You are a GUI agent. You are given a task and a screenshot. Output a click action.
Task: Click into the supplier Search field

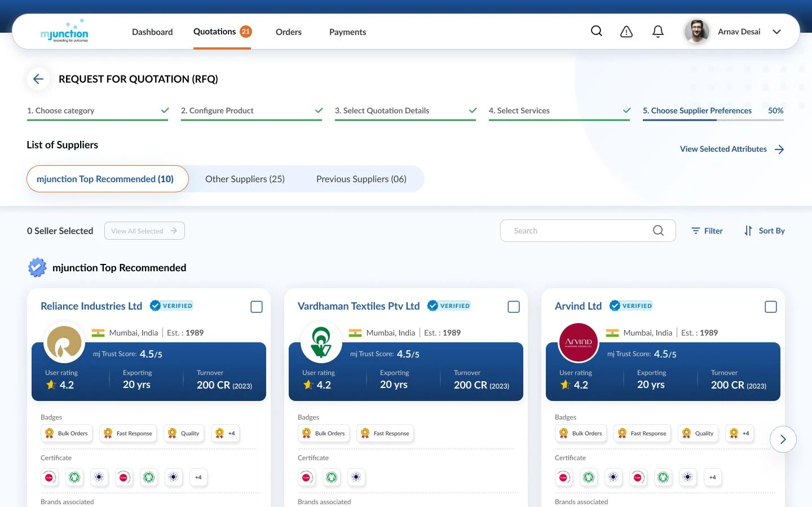pos(588,231)
